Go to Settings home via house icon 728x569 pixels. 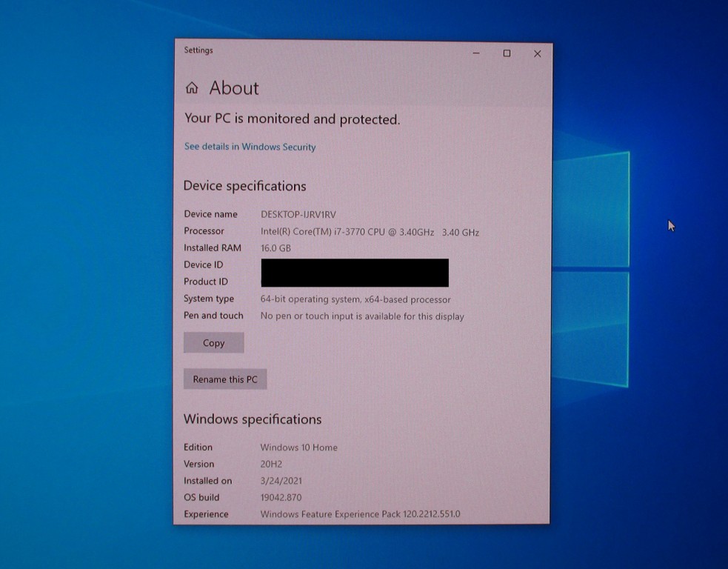192,87
